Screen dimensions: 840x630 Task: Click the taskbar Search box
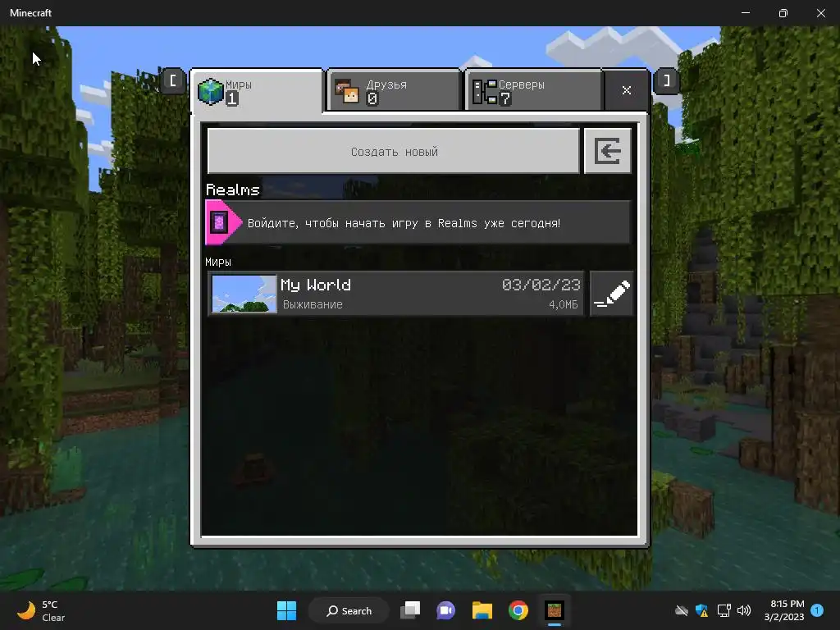pyautogui.click(x=349, y=610)
